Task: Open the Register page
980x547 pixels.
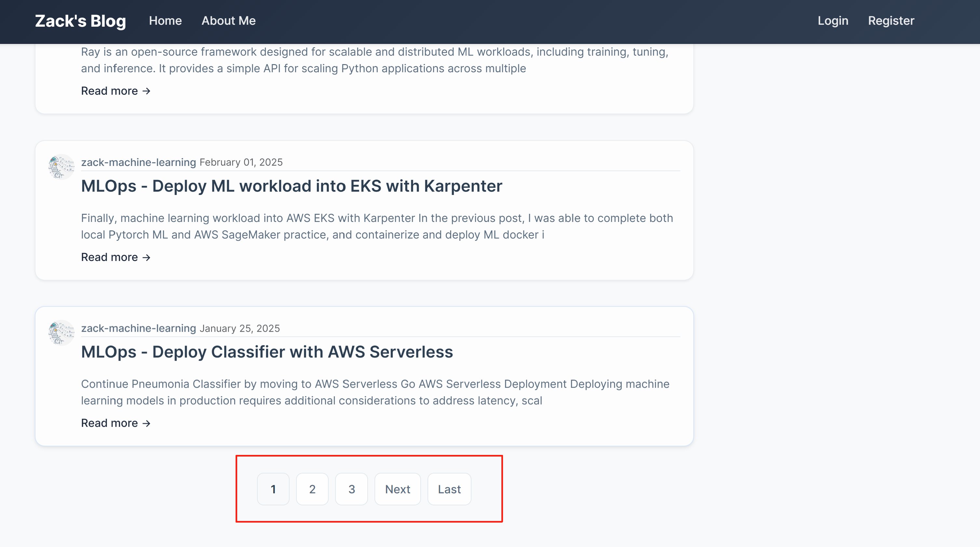Action: [x=891, y=21]
